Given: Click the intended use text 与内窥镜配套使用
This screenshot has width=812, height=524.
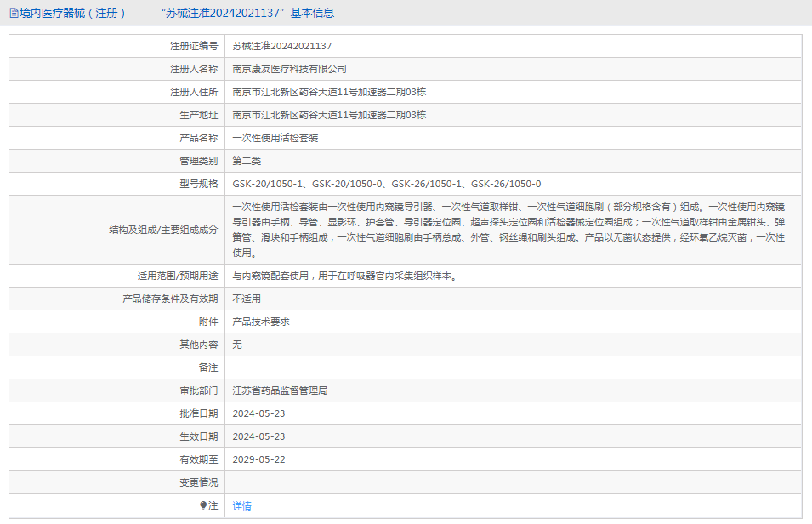Looking at the screenshot, I should [x=270, y=276].
